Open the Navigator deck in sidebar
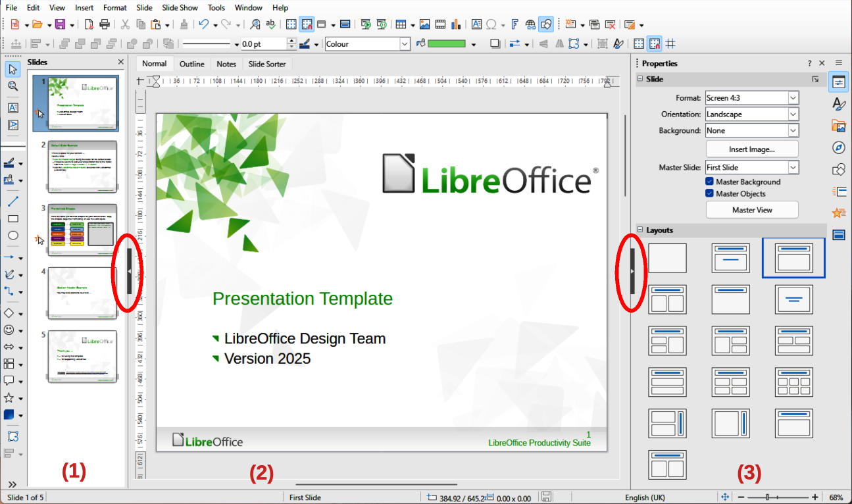The height and width of the screenshot is (504, 852). [x=838, y=147]
